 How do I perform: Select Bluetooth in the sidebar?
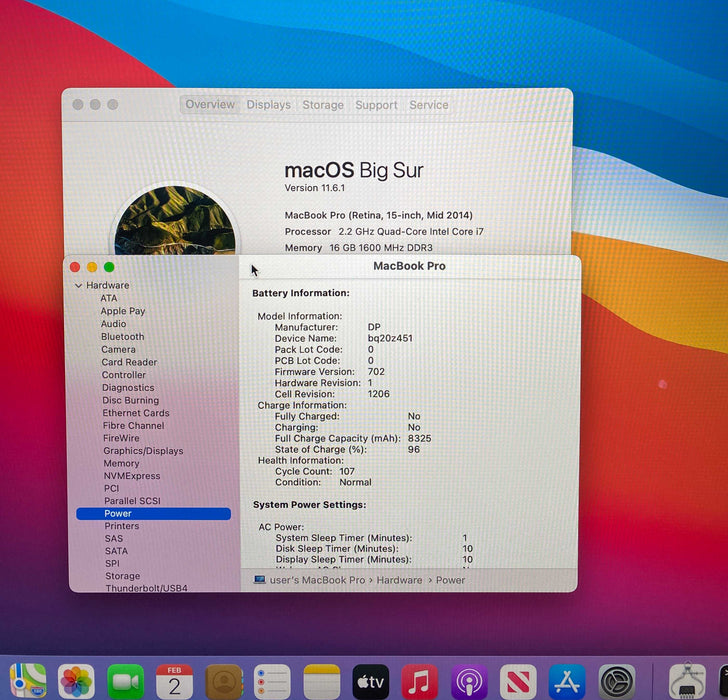(x=123, y=337)
